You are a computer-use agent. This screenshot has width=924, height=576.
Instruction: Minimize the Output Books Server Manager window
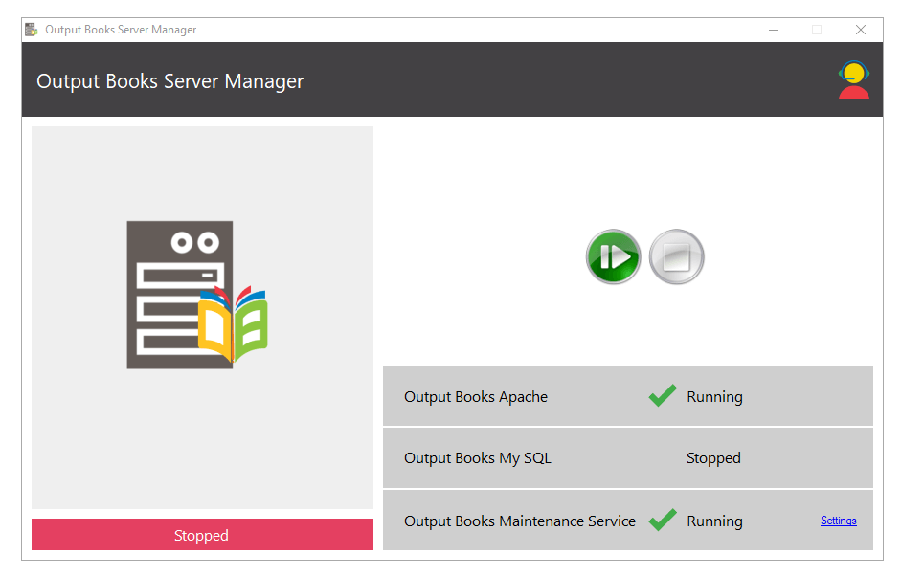click(x=773, y=30)
